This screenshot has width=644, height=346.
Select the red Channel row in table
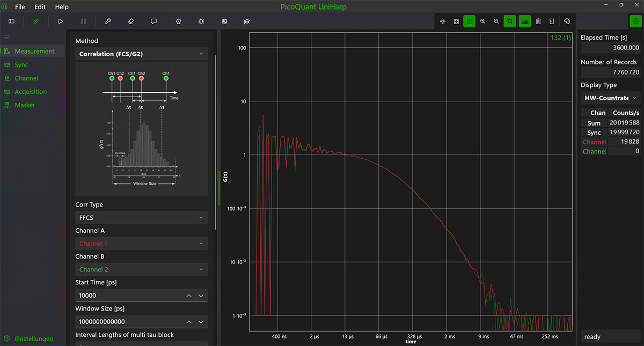[x=611, y=142]
